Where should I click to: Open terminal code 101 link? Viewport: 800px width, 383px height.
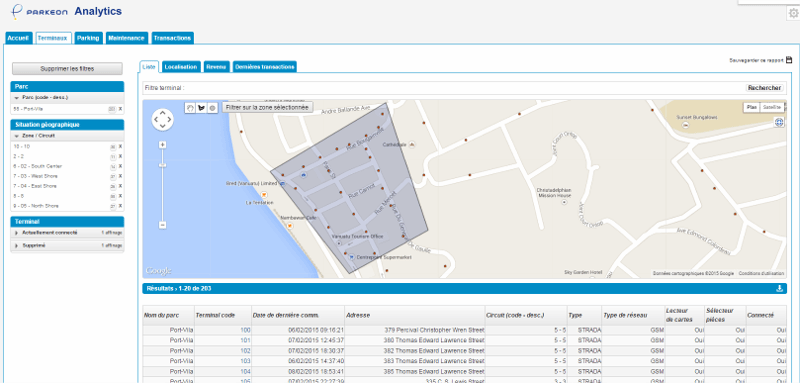(x=245, y=340)
